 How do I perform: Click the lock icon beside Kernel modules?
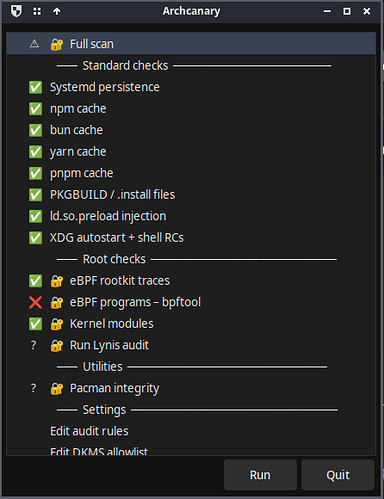click(57, 324)
